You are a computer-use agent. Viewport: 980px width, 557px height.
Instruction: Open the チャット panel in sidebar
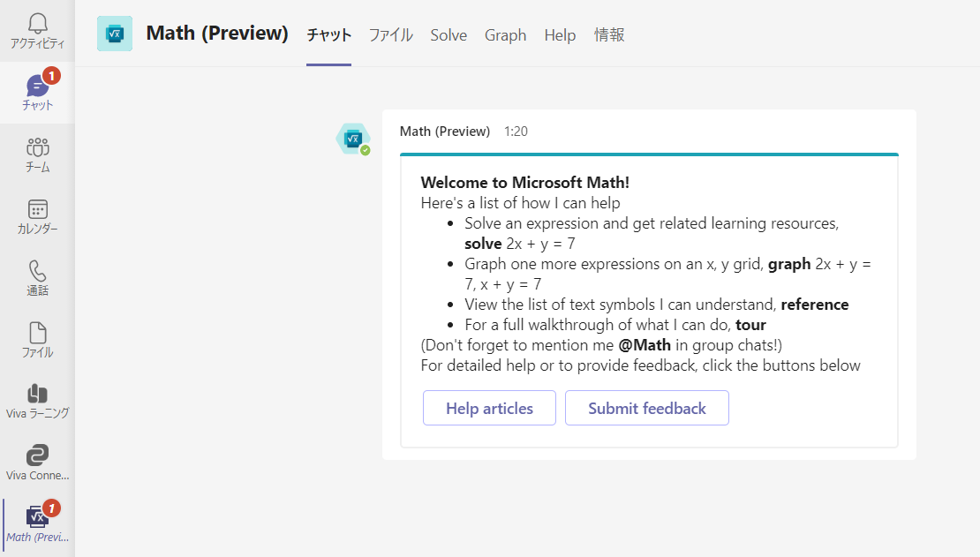[x=37, y=88]
